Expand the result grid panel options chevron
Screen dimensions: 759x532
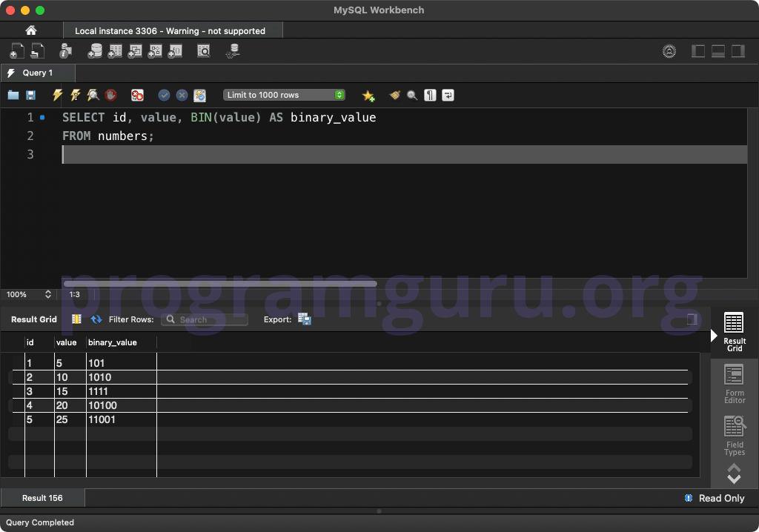pos(734,473)
